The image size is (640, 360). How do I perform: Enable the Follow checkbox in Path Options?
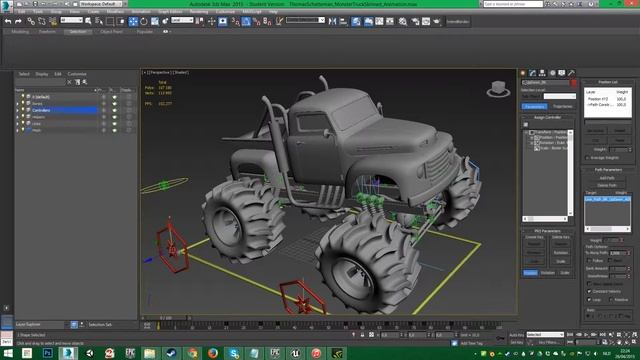coord(589,260)
